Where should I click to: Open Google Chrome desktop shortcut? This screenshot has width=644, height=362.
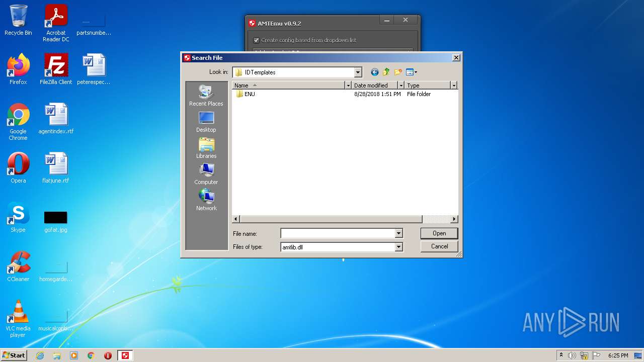coord(18,122)
